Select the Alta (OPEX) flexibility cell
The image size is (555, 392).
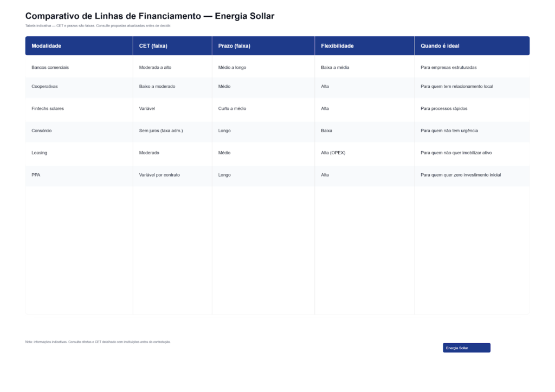[x=333, y=153]
